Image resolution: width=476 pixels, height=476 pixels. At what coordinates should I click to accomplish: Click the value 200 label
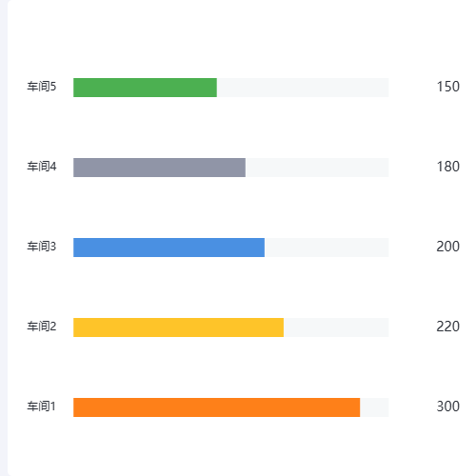pos(448,247)
